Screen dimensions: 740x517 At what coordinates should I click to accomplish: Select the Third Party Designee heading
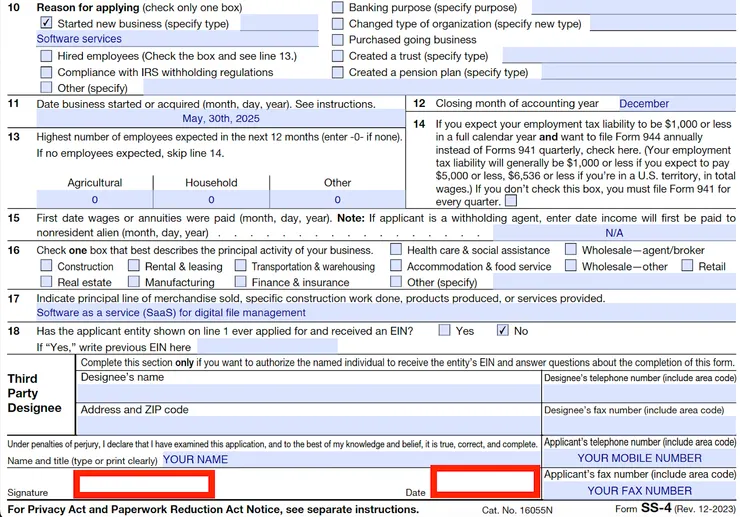(34, 393)
